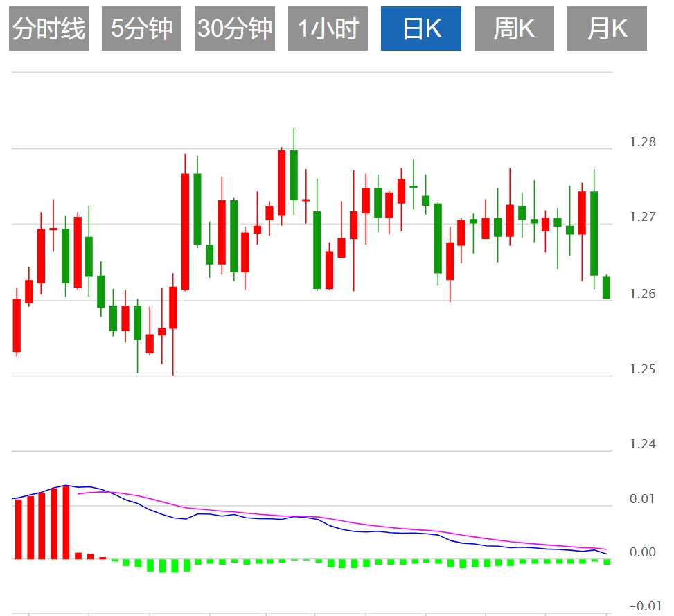Click the 1.24 price axis label
Screen dimensions: 674x616
(x=643, y=444)
